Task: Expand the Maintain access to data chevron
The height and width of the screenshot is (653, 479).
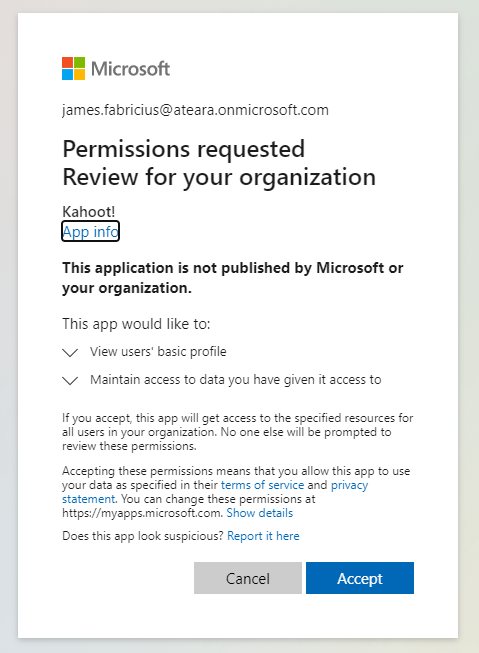Action: click(x=70, y=381)
